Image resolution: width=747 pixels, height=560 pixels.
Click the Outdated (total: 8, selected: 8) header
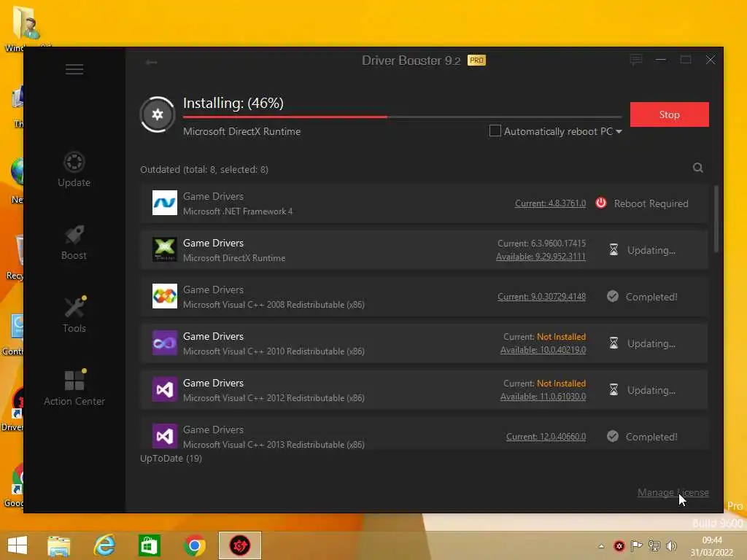tap(204, 169)
